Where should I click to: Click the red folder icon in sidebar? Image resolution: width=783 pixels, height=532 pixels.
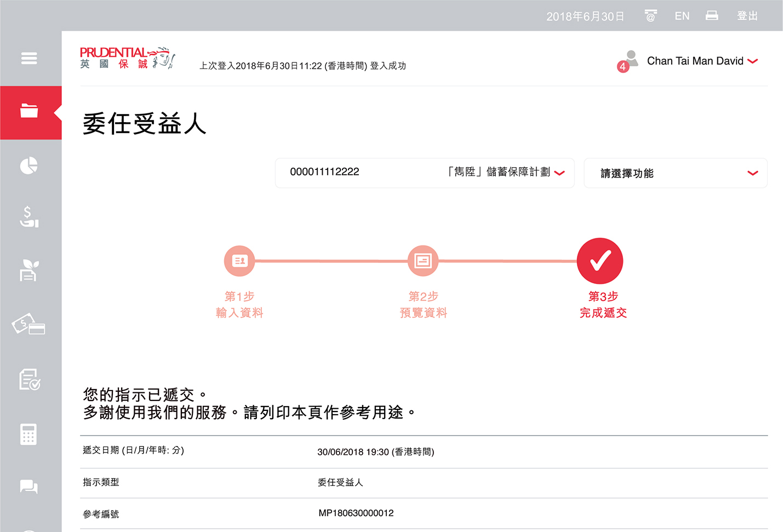30,112
